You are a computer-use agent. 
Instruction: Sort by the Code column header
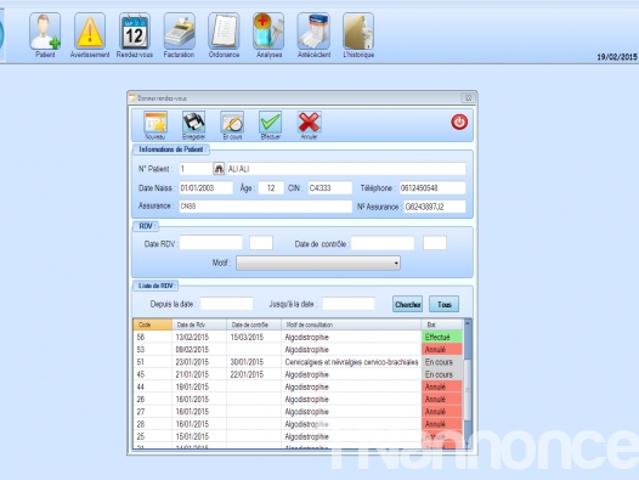pyautogui.click(x=153, y=325)
